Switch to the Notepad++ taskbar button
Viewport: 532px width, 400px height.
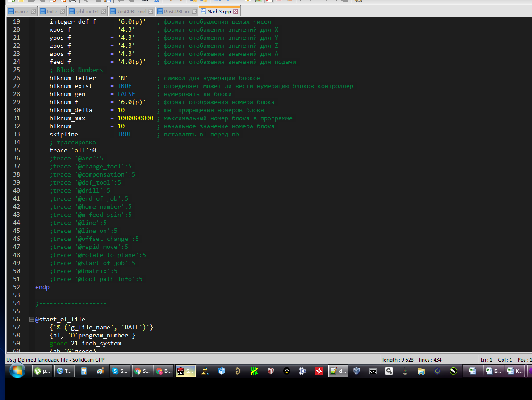click(338, 371)
